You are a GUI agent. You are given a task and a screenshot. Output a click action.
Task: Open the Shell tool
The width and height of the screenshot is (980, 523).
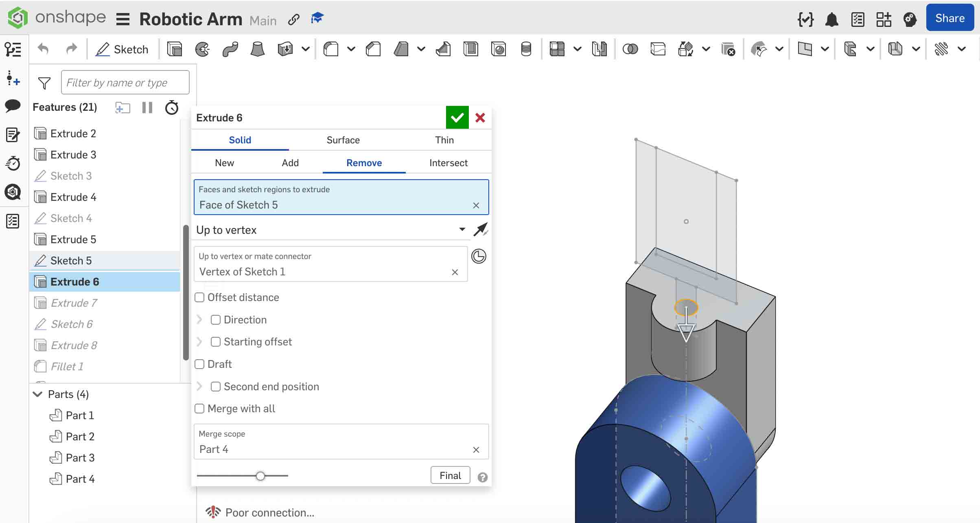tap(471, 49)
